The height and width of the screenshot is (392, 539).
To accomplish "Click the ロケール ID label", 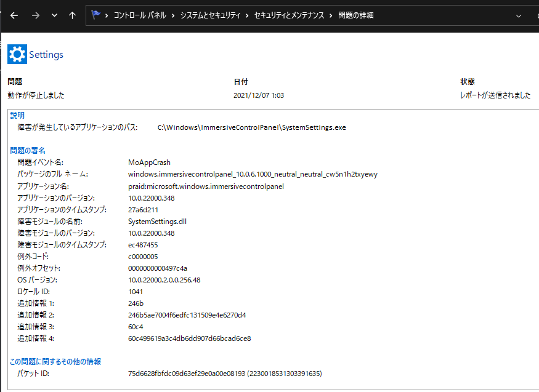I will coord(34,292).
